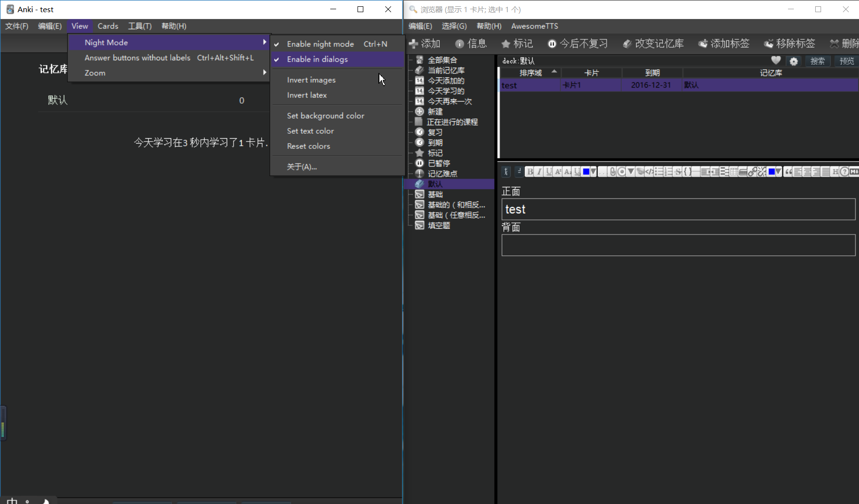Expand the Zoom submenu

click(x=95, y=72)
